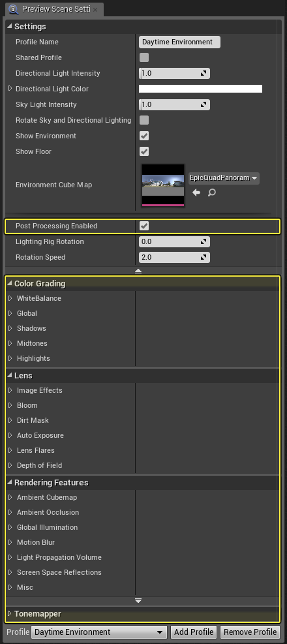Image resolution: width=287 pixels, height=644 pixels.
Task: Click the collapse-advanced arrow below Rotation Speed
Action: 138,271
